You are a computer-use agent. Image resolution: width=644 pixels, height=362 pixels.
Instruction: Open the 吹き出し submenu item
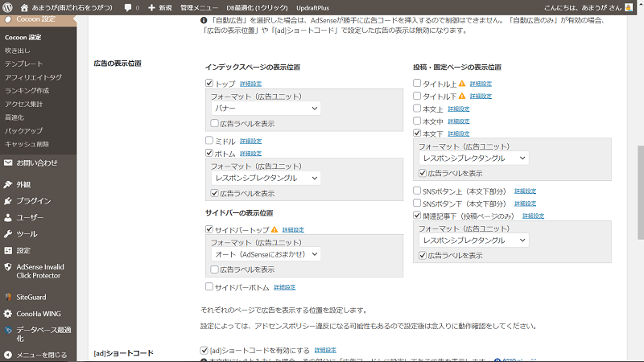point(19,51)
